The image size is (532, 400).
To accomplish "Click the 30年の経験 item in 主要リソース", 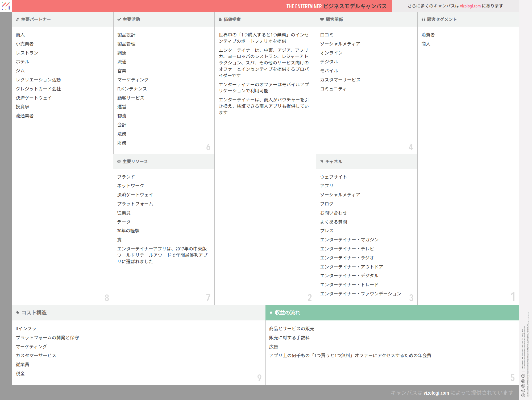I will click(x=128, y=231).
